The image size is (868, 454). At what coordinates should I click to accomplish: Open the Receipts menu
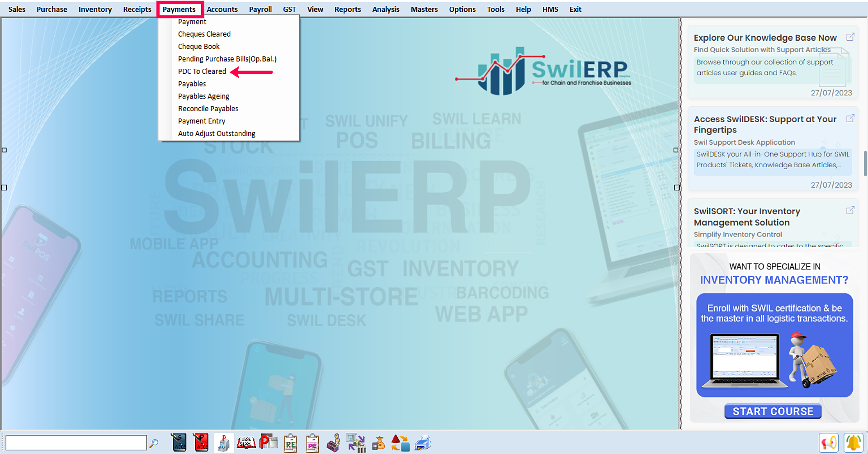[137, 9]
